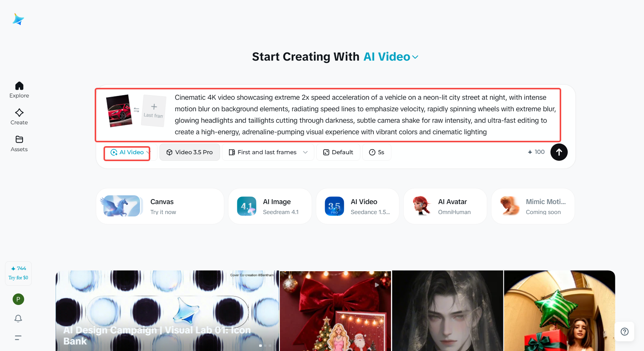This screenshot has height=351, width=644.
Task: Add a last frame image
Action: pyautogui.click(x=154, y=110)
